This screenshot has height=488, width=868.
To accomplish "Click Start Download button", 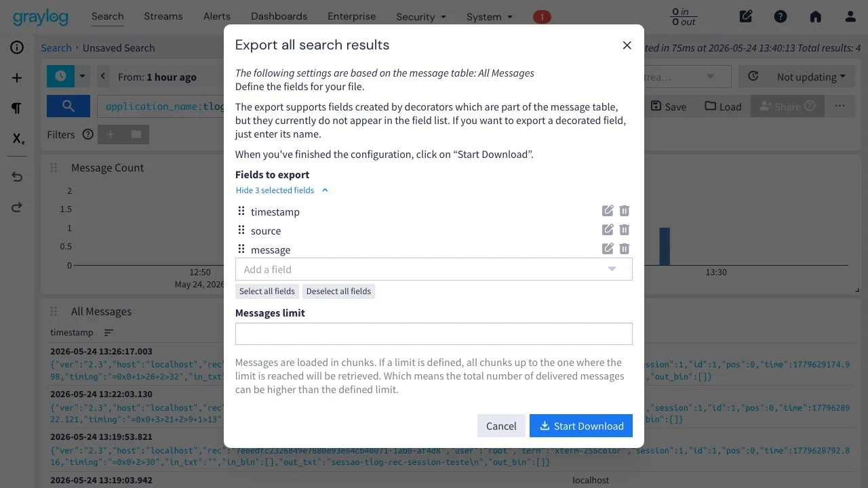I will (x=581, y=426).
